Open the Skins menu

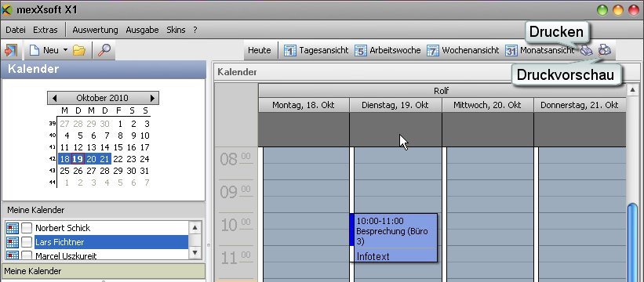(x=176, y=30)
